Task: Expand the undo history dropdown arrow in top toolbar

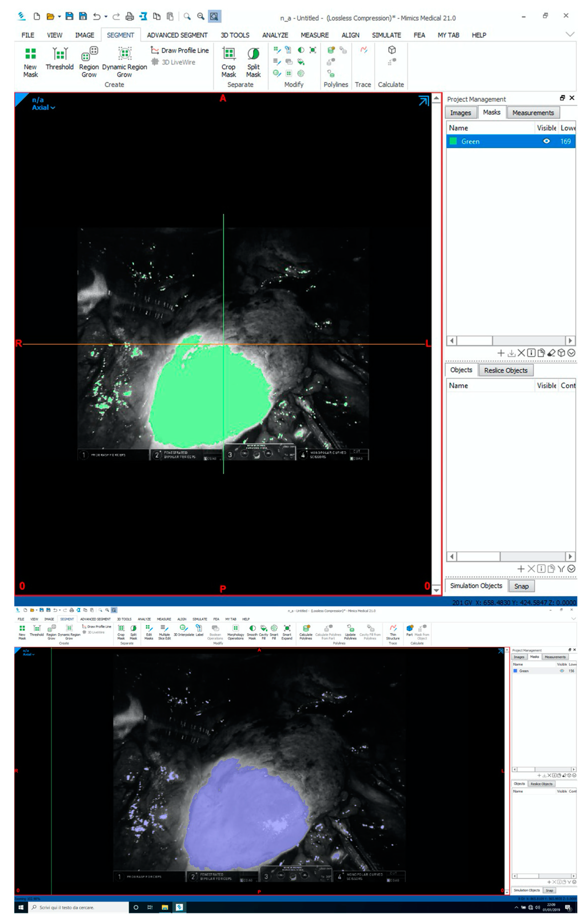Action: (x=106, y=17)
